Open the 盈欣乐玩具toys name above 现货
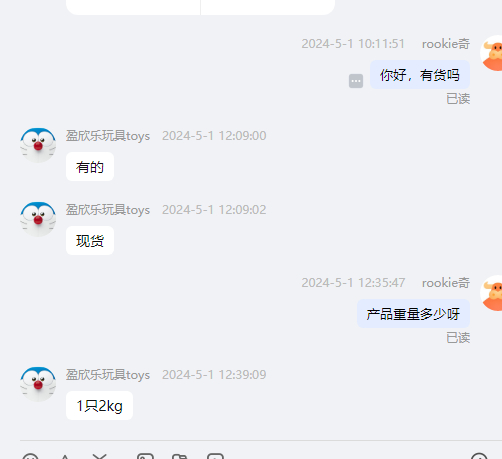Viewport: 502px width, 459px height. (x=108, y=210)
